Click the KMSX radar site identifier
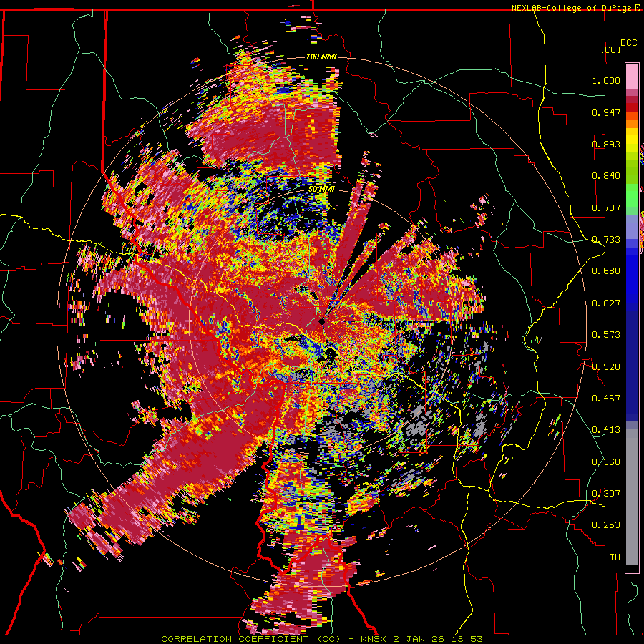The height and width of the screenshot is (644, 644). coord(374,639)
